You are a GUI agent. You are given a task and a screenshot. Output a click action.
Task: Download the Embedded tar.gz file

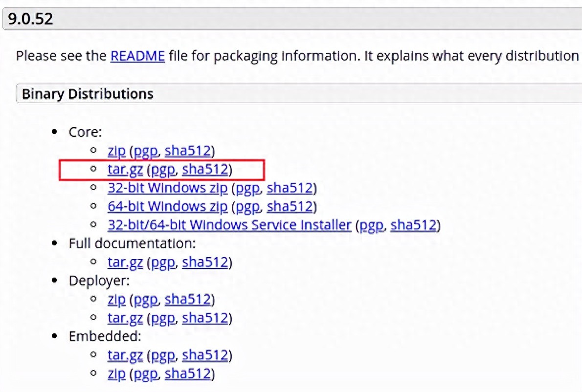[x=125, y=355]
